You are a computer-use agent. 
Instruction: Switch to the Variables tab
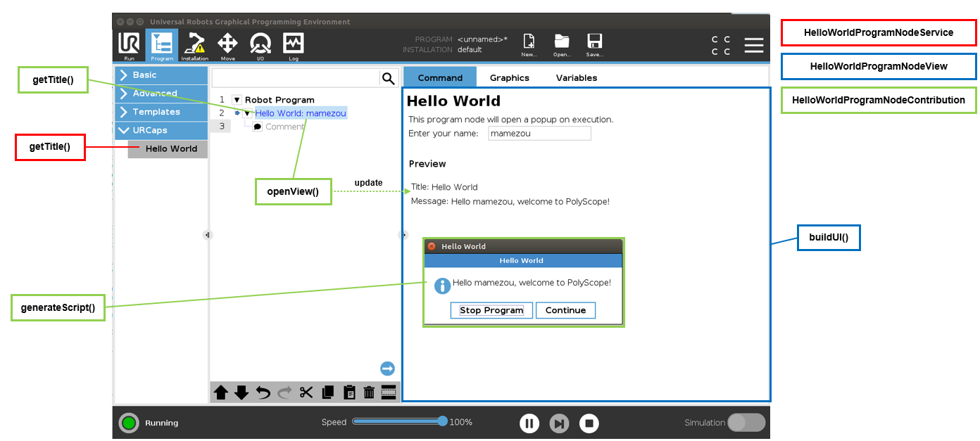point(576,78)
